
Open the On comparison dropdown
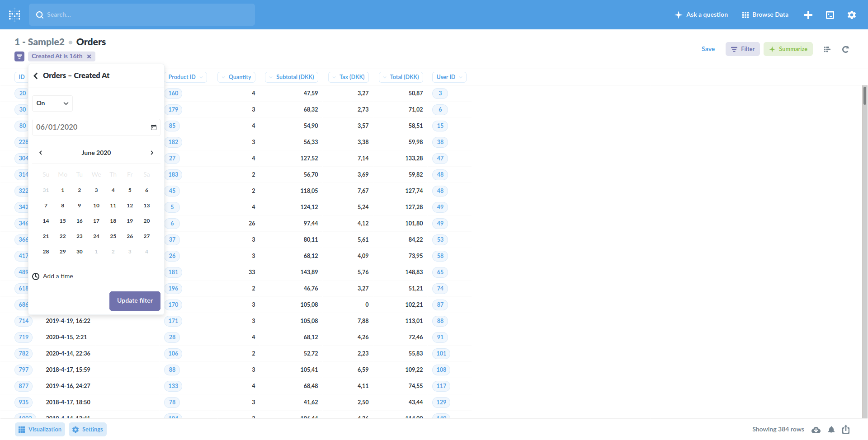point(52,103)
